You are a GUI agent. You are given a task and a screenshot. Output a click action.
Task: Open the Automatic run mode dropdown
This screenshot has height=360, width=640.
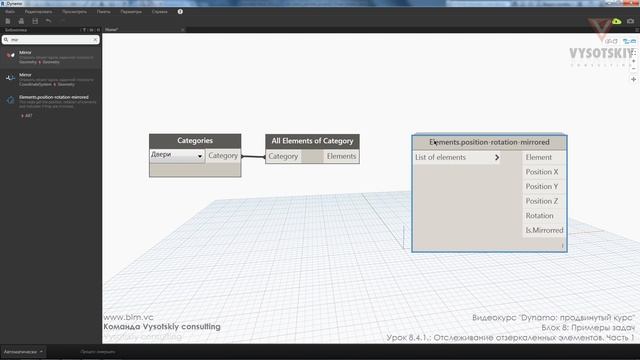pyautogui.click(x=23, y=351)
